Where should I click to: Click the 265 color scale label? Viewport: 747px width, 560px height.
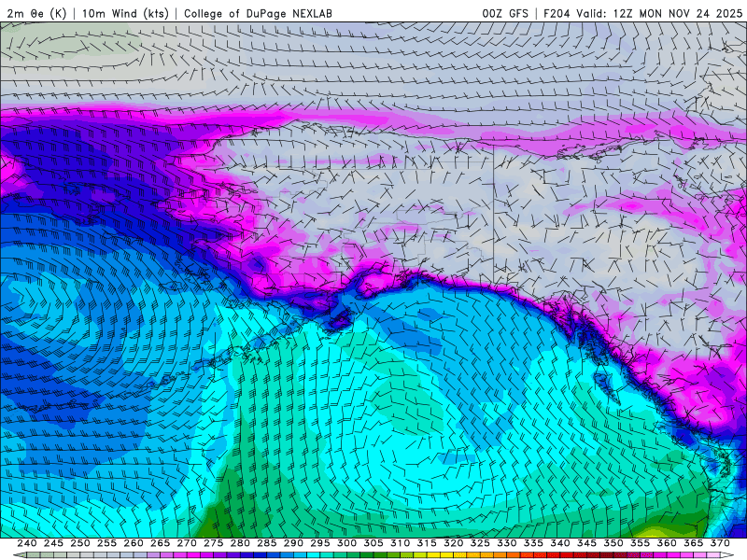160,543
